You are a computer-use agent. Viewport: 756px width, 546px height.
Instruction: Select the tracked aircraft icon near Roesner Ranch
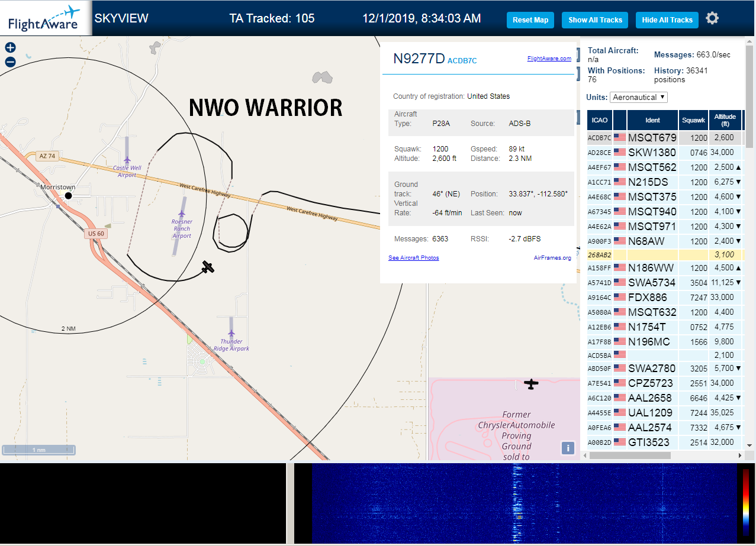[207, 267]
